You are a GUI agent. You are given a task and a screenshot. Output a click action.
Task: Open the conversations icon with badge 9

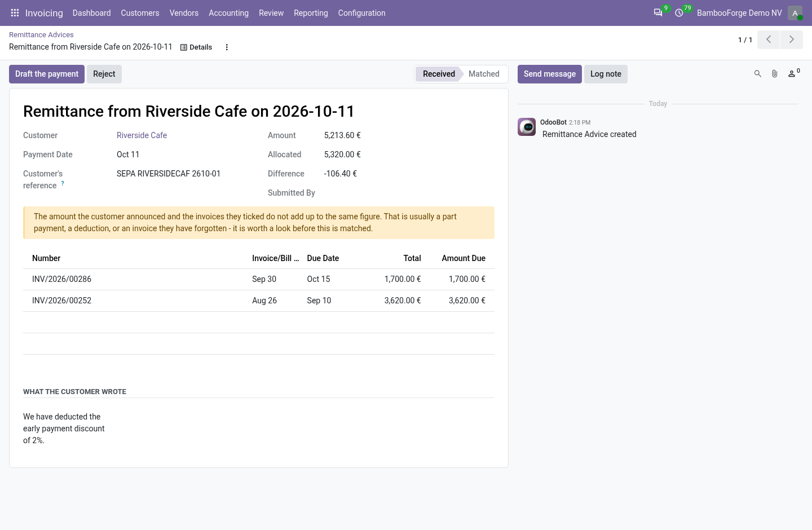tap(658, 12)
